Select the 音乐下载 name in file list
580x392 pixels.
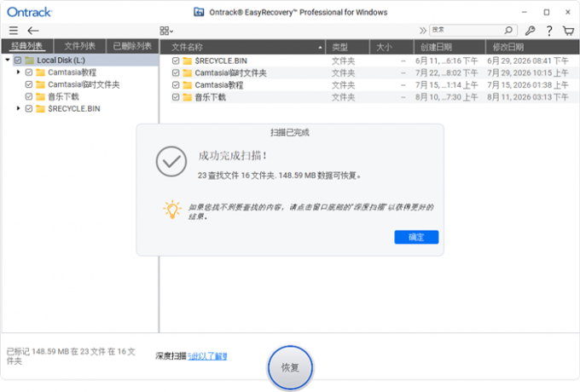click(210, 97)
